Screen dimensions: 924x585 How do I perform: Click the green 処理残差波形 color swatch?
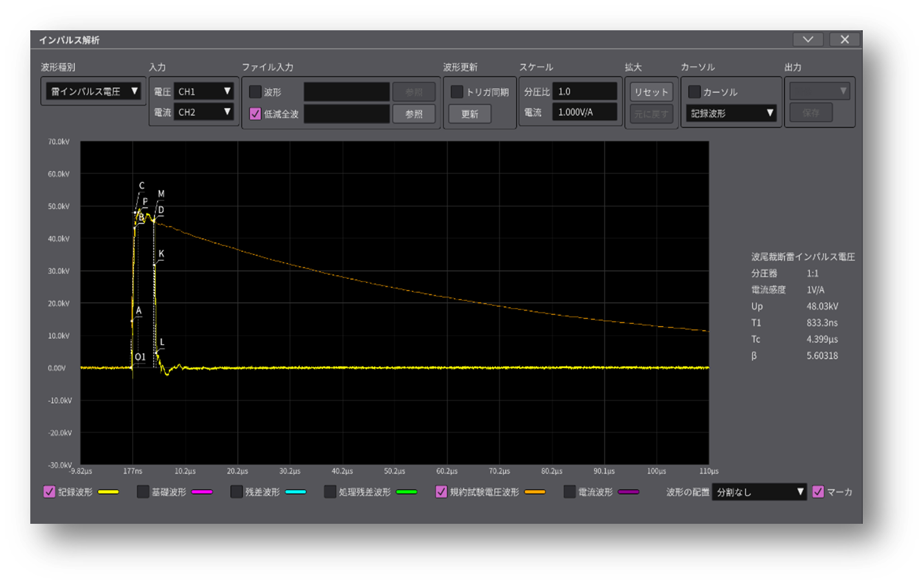click(407, 492)
